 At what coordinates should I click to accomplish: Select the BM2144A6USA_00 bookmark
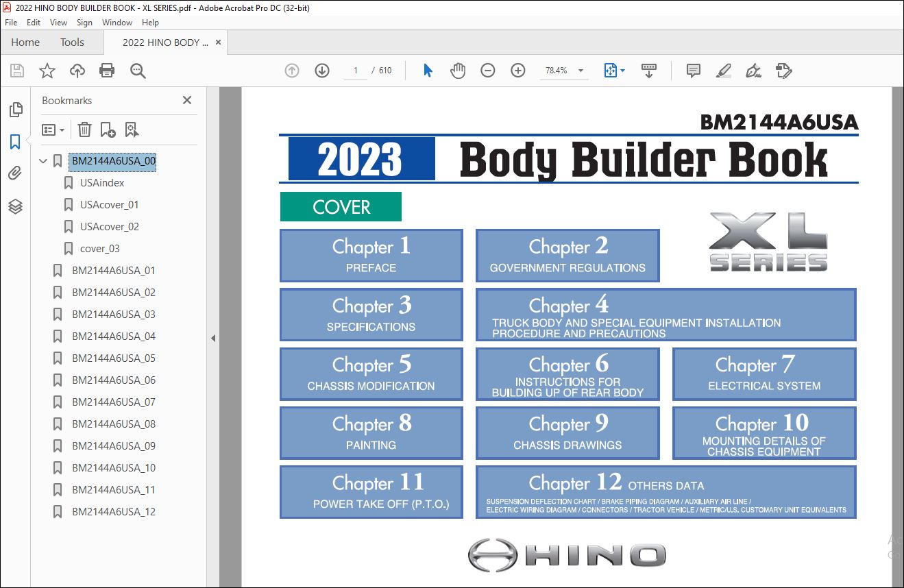coord(114,161)
